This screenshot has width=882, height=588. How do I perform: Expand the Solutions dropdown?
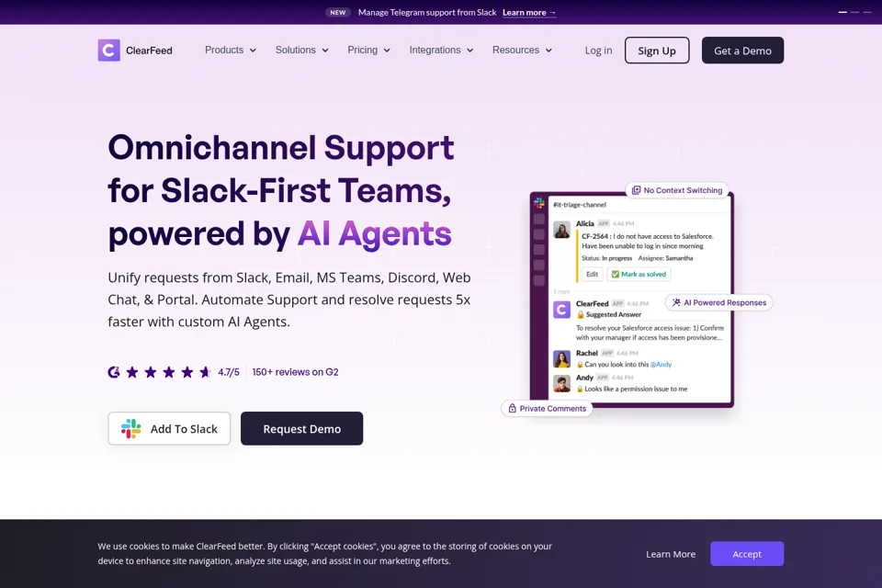301,51
